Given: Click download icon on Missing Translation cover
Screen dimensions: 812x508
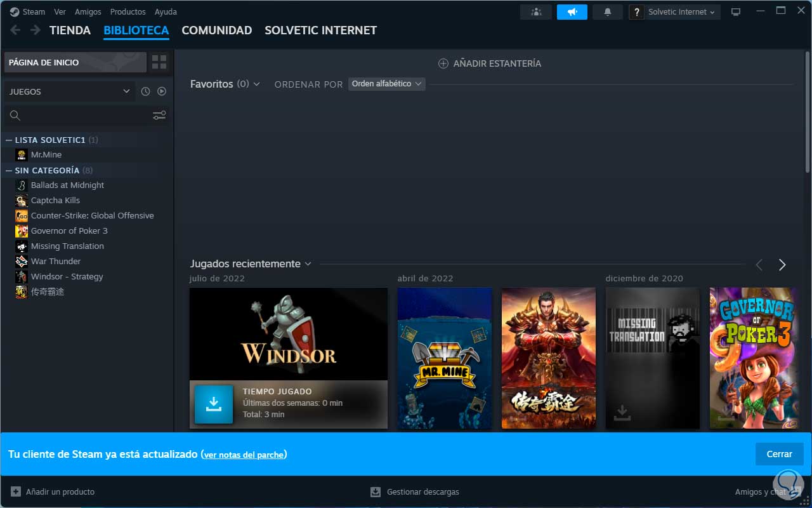Looking at the screenshot, I should 622,413.
